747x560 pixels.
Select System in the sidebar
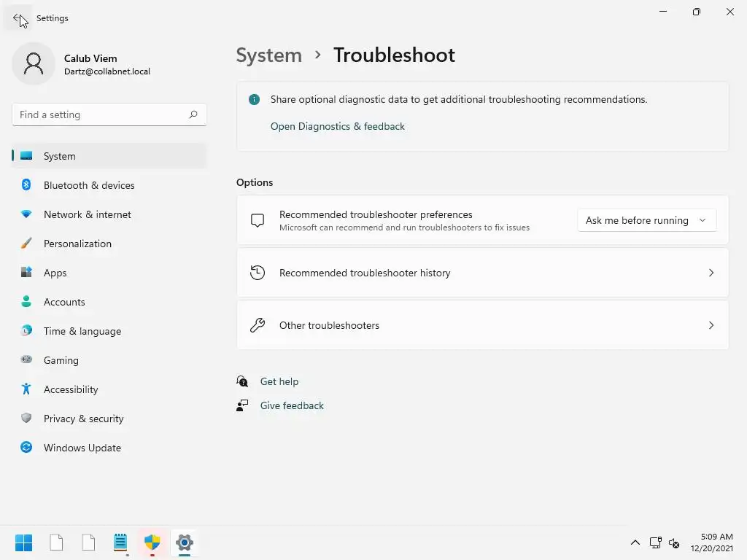tap(109, 156)
